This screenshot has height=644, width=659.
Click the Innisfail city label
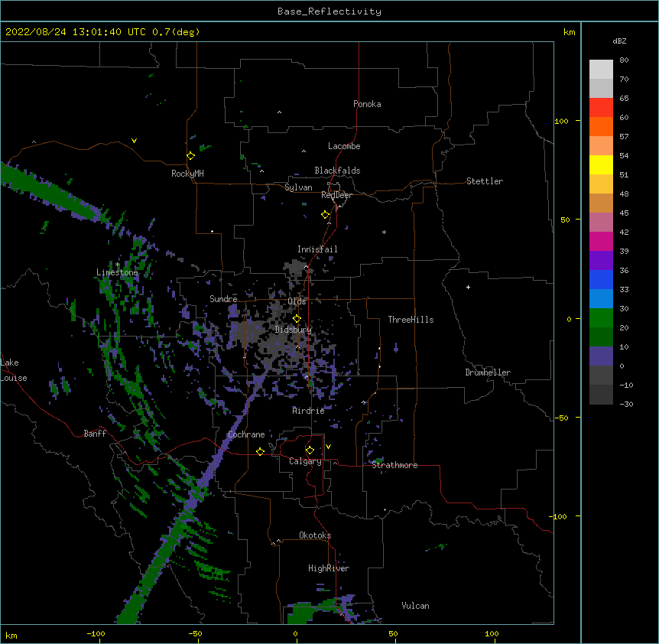[x=317, y=249]
